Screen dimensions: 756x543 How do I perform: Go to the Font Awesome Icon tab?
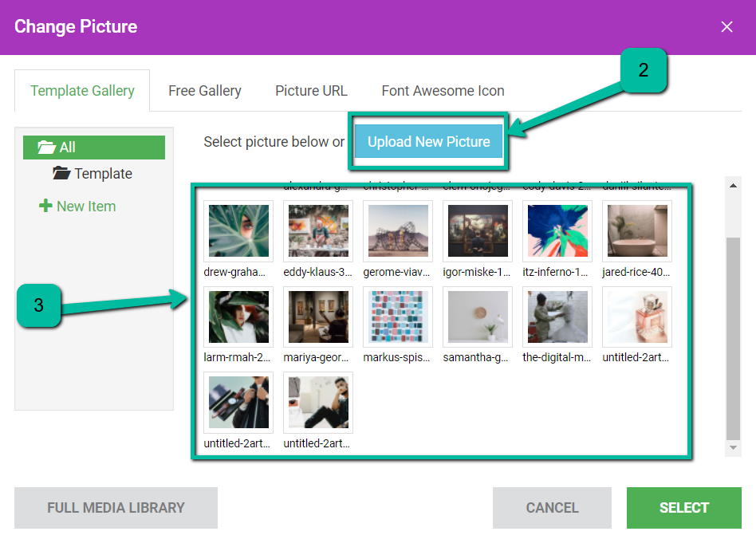point(443,91)
